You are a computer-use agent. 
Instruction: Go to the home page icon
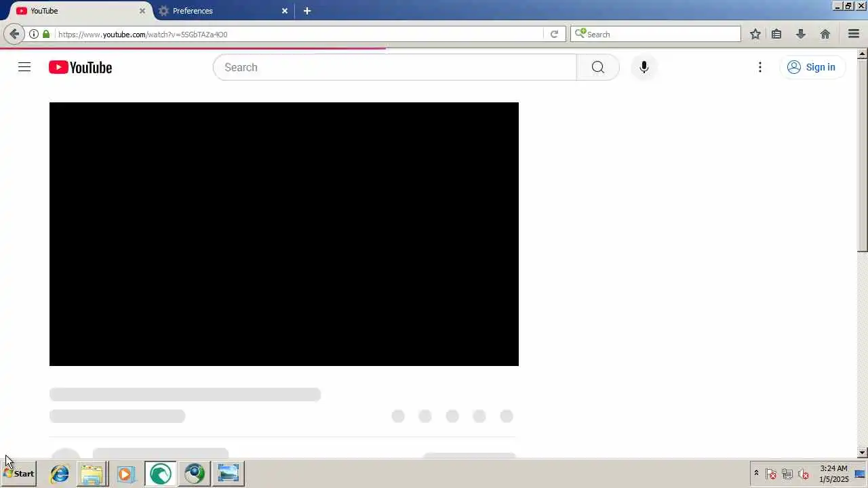point(825,34)
